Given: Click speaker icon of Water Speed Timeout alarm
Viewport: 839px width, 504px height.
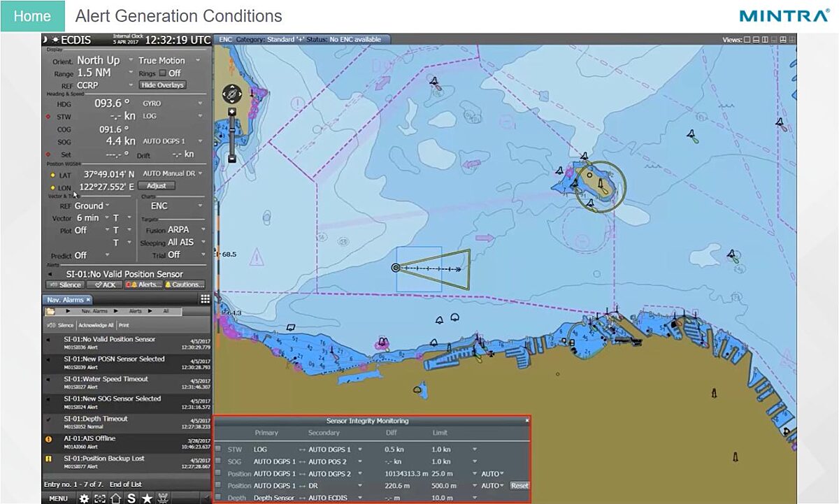Looking at the screenshot, I should pos(48,380).
